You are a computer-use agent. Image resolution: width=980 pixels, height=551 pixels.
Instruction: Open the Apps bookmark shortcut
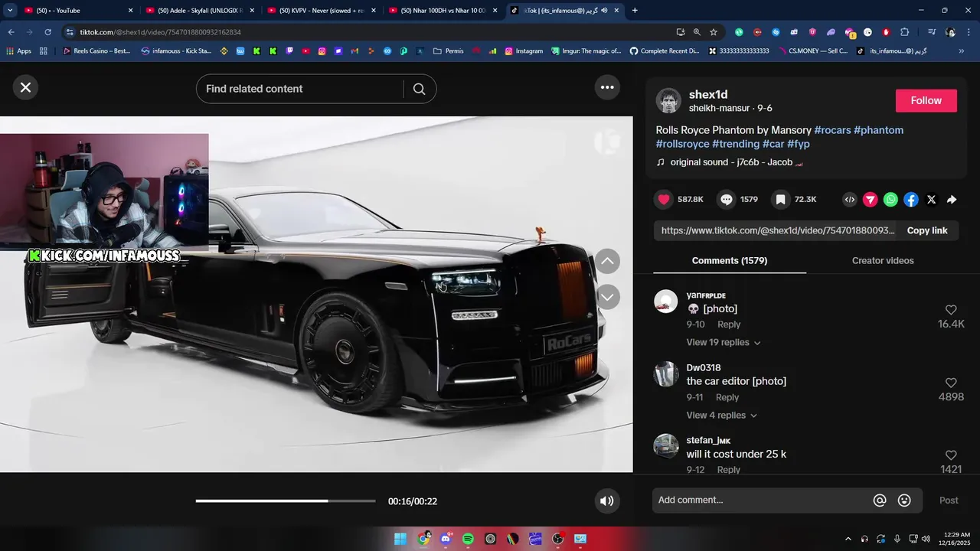coord(18,51)
